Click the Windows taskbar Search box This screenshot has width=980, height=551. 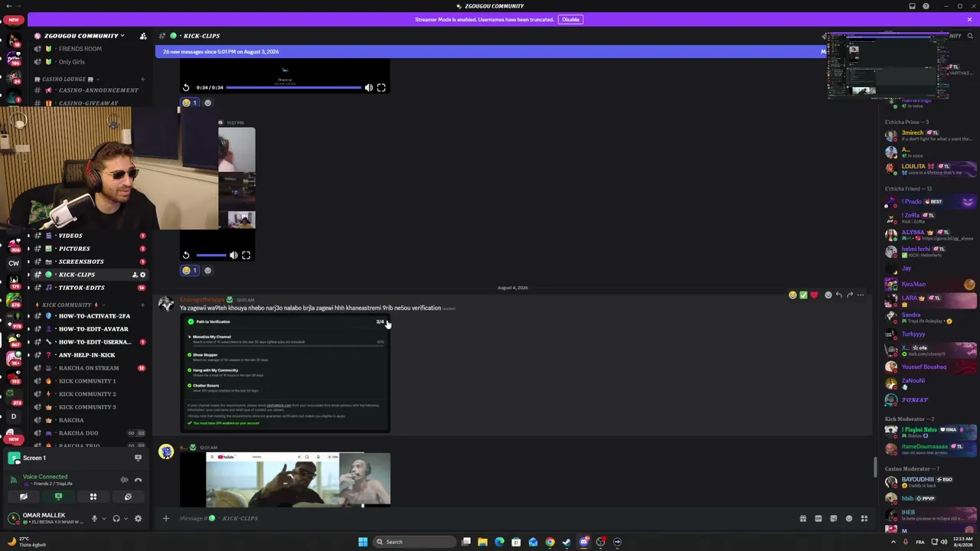(x=413, y=542)
